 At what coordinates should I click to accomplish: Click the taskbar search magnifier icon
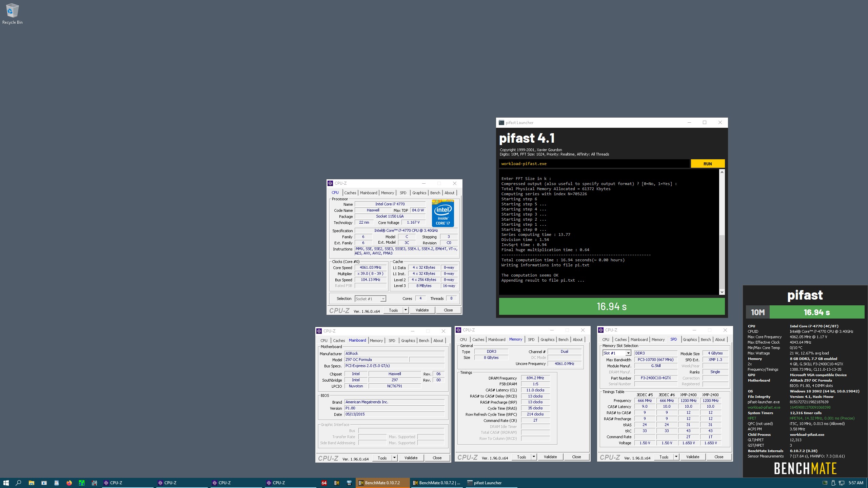[19, 483]
